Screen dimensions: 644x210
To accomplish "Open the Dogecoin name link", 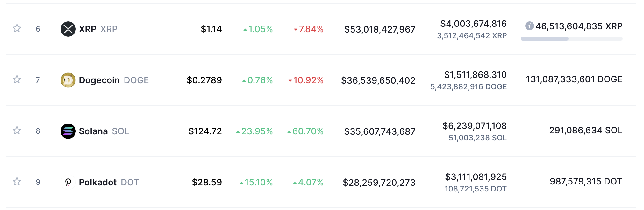I will 99,80.
